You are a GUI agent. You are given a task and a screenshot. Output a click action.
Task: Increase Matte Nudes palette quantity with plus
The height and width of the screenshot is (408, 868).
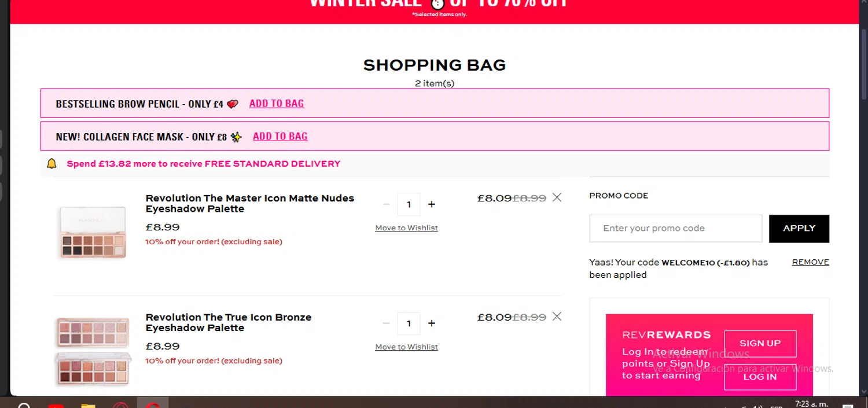coord(432,204)
